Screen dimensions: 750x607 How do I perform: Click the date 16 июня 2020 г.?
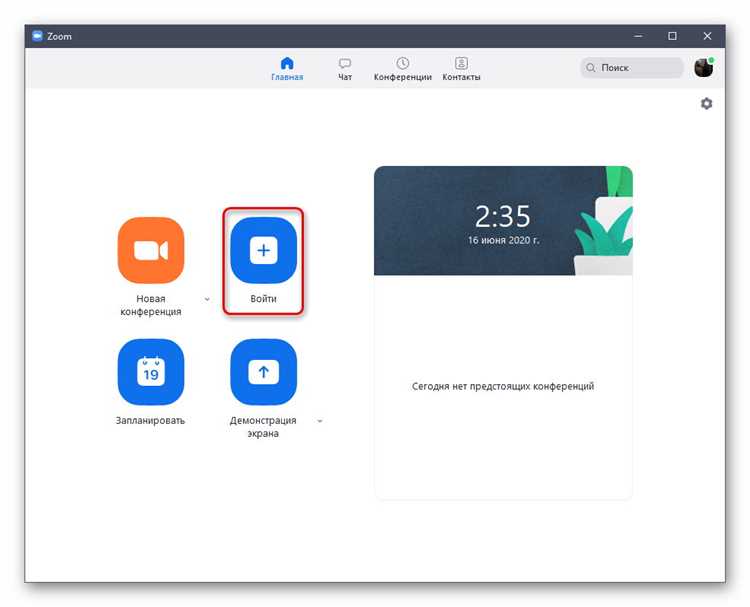click(x=503, y=240)
